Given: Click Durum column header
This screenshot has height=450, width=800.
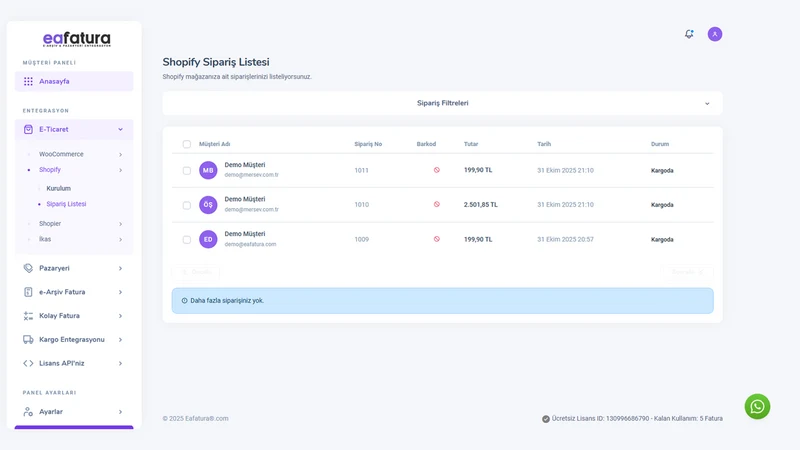Looking at the screenshot, I should [x=660, y=144].
